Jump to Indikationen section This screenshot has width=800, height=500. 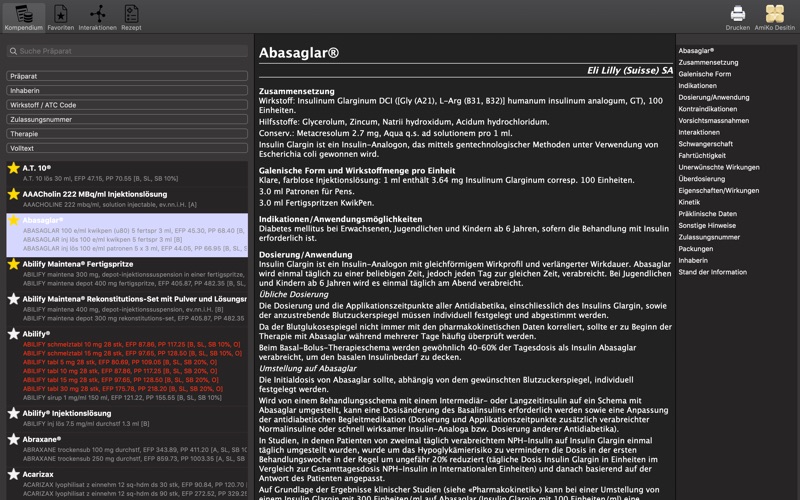point(697,86)
